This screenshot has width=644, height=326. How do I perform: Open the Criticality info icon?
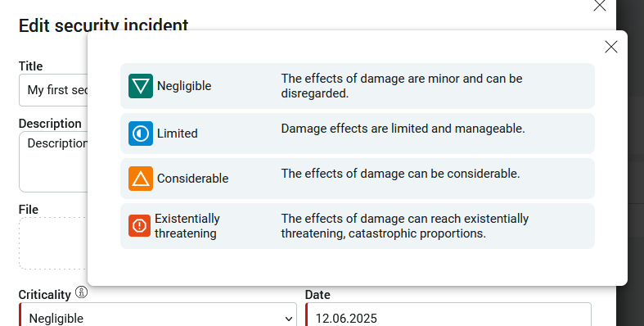coord(81,292)
